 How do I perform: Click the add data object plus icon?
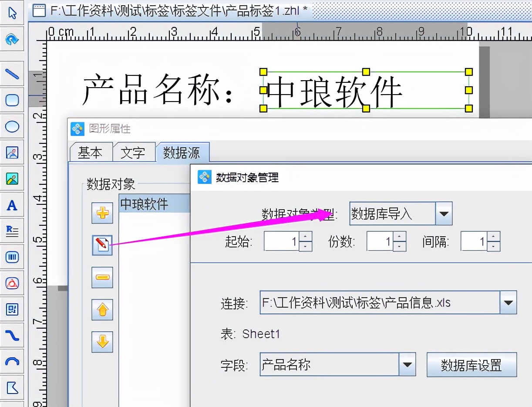102,213
